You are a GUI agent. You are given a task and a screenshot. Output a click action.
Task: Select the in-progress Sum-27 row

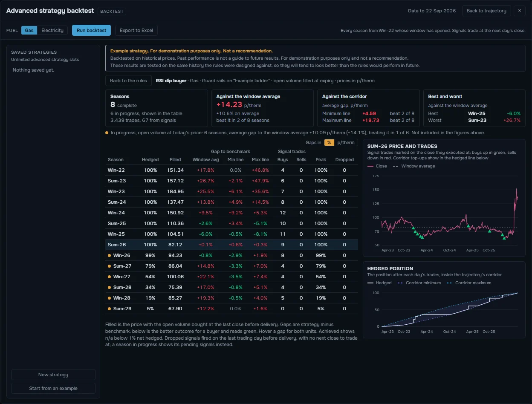(231, 266)
